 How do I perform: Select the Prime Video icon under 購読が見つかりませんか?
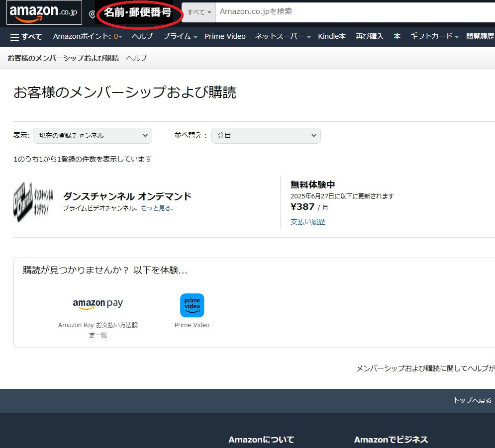[192, 305]
